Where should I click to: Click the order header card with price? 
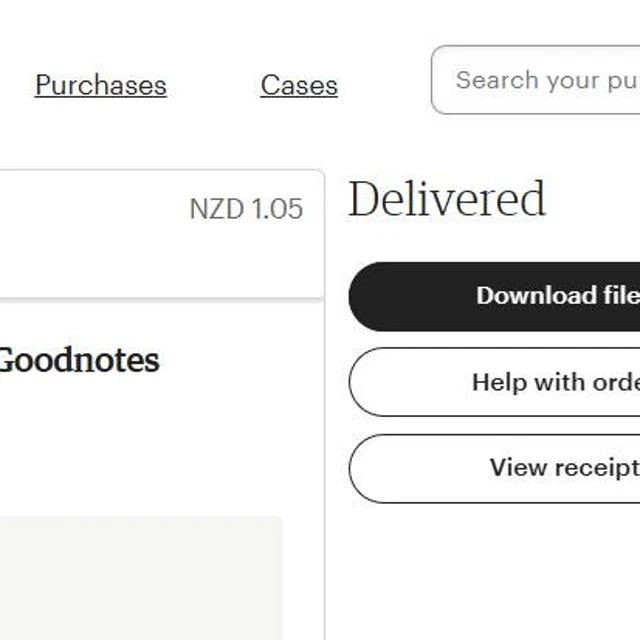click(x=162, y=235)
